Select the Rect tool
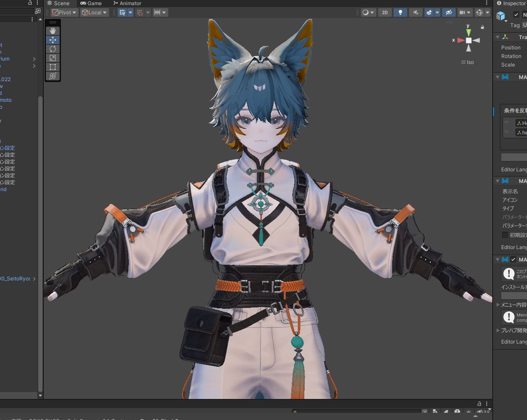The image size is (527, 420). [x=53, y=67]
